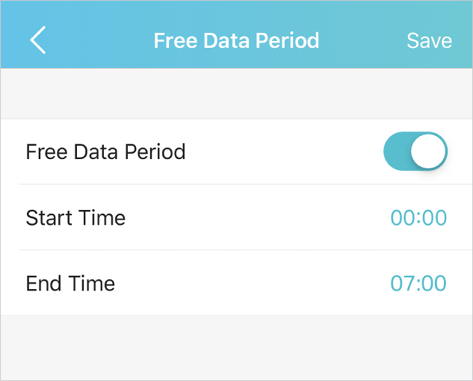Click Save in the top right corner
Viewport: 473px width, 381px height.
point(429,41)
